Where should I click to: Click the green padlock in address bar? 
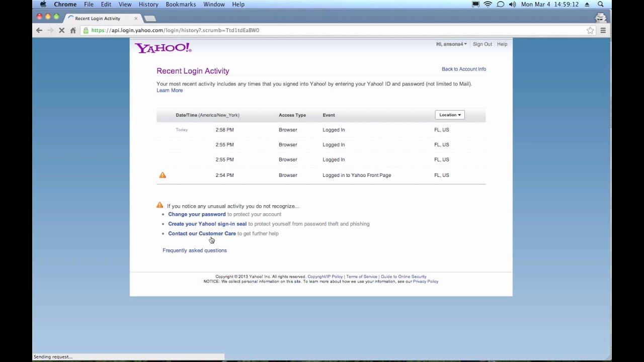(x=86, y=30)
